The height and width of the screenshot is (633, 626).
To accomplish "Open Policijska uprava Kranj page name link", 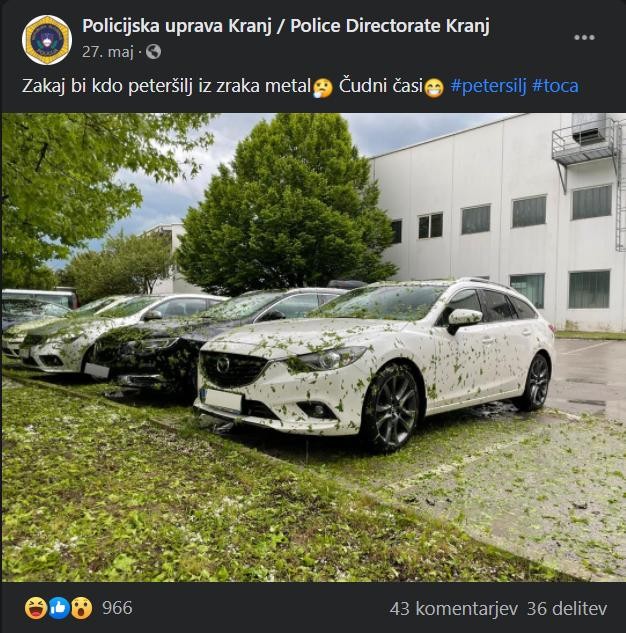I will pos(286,26).
